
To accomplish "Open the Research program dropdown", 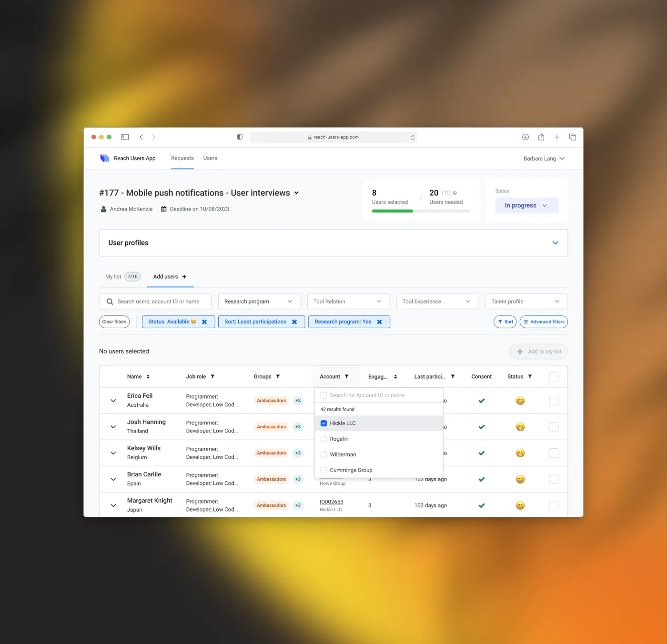I will pos(260,302).
